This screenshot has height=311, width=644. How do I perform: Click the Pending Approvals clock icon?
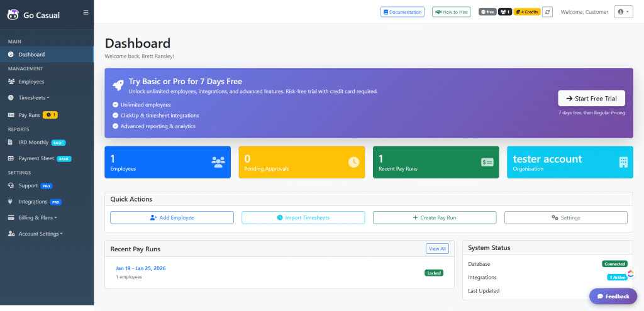[x=353, y=162]
